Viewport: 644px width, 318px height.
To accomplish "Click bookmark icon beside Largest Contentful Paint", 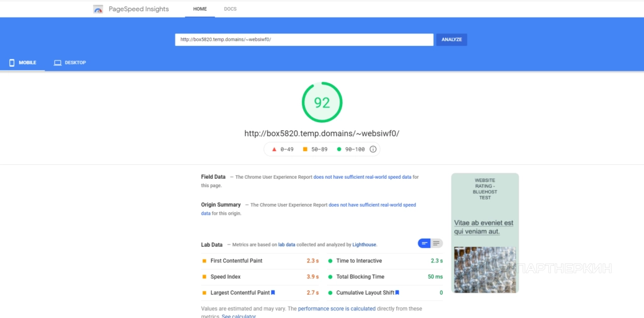I will pyautogui.click(x=273, y=292).
